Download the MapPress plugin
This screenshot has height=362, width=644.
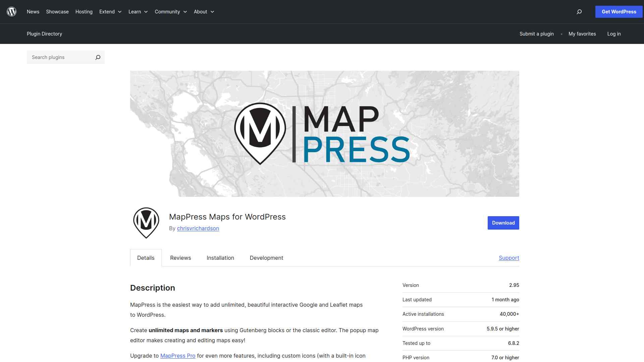tap(503, 223)
